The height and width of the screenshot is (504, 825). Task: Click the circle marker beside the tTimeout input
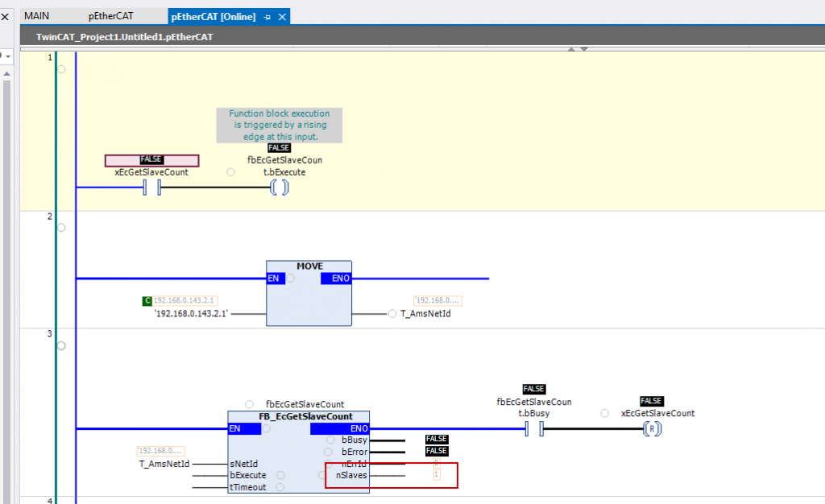280,487
